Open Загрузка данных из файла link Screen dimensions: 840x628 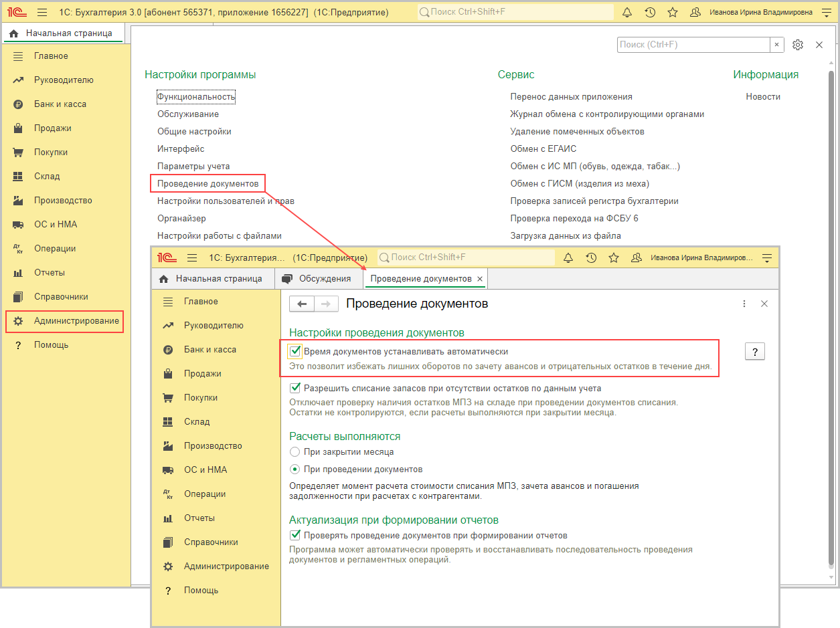pyautogui.click(x=566, y=236)
